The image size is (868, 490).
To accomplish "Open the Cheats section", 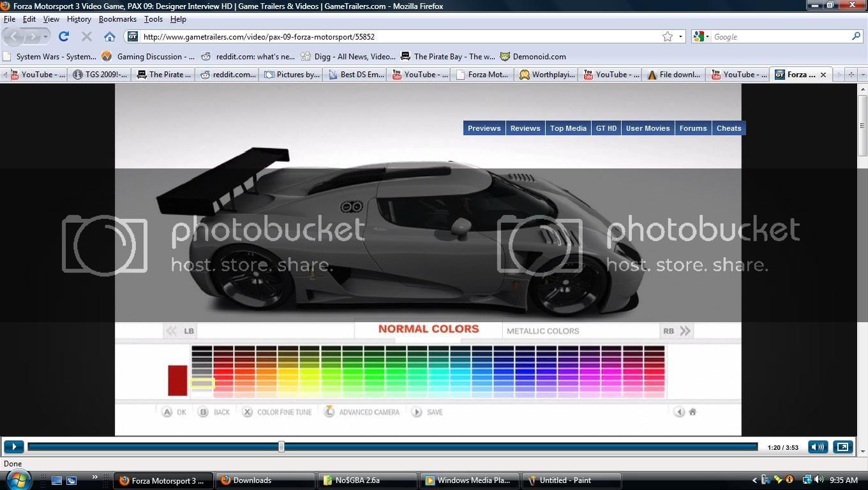I will [729, 128].
